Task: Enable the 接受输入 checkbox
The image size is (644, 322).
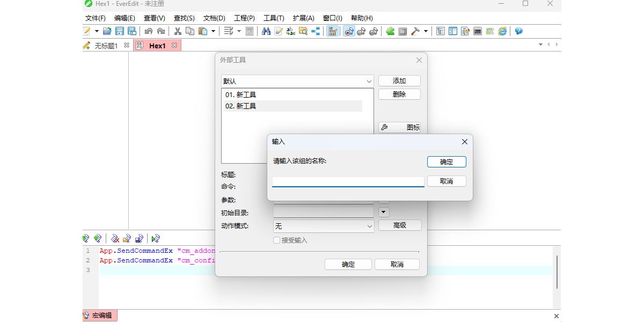Action: point(277,240)
